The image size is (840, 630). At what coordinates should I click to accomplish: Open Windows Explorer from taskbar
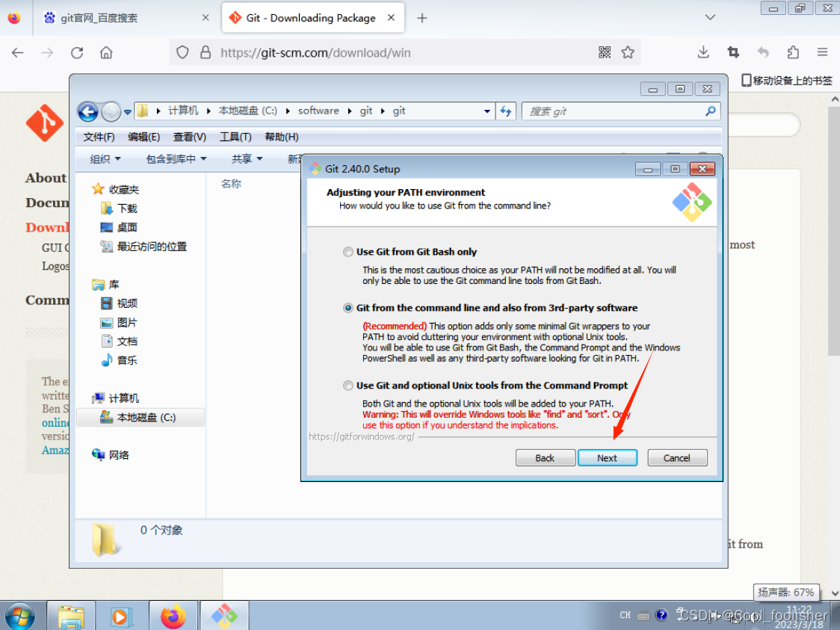(x=71, y=617)
